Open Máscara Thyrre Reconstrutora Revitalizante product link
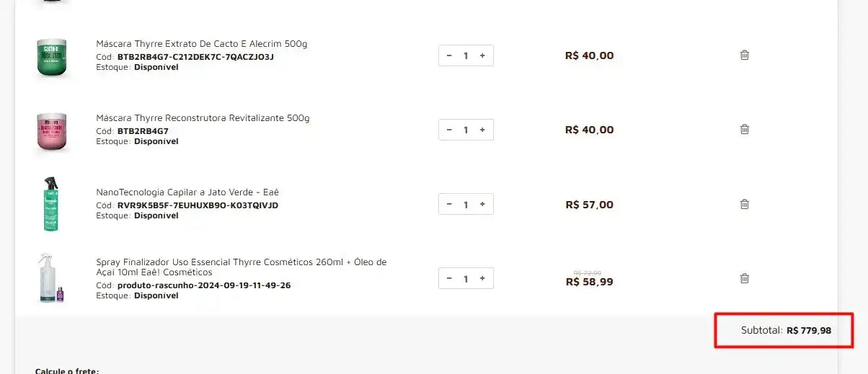The image size is (868, 374). [203, 118]
